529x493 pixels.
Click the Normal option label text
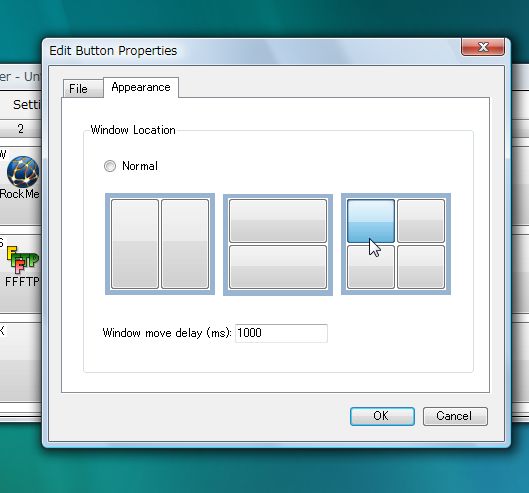[x=140, y=166]
